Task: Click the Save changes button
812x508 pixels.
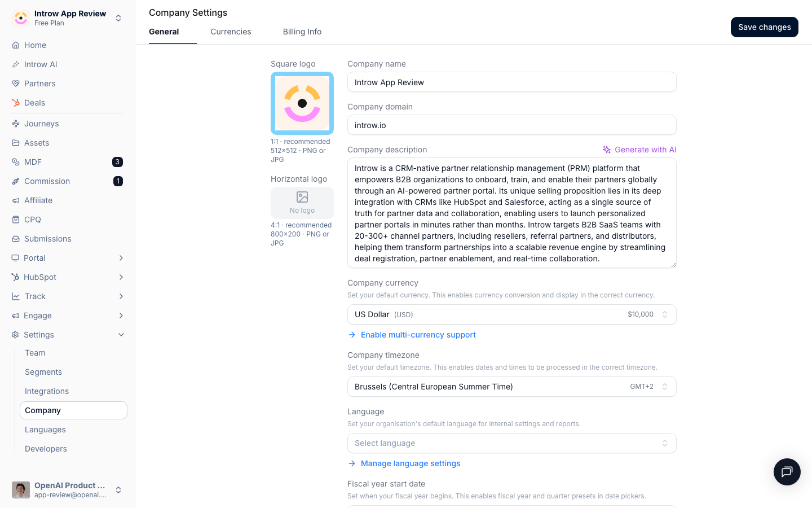Action: pyautogui.click(x=765, y=27)
